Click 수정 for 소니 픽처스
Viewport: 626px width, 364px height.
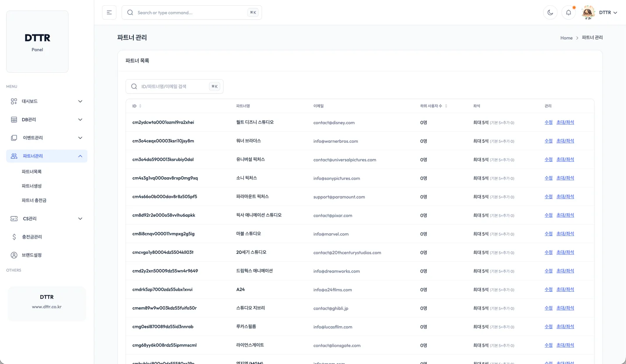point(548,178)
